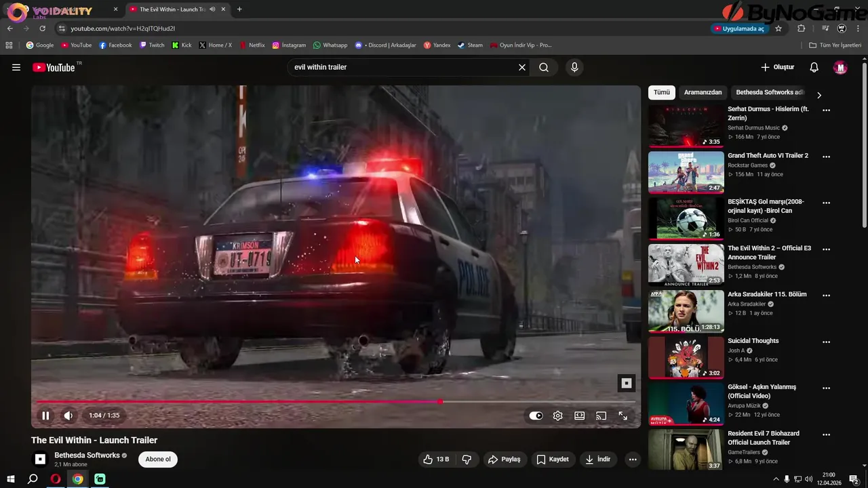868x488 pixels.
Task: Open Grand Theft Auto VI Trailer 2 thumbnail
Action: pyautogui.click(x=686, y=172)
